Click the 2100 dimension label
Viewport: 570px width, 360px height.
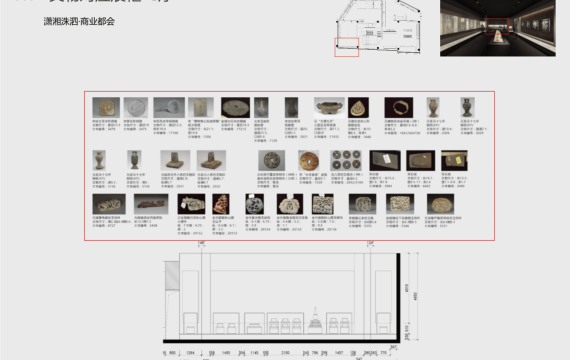(x=285, y=353)
